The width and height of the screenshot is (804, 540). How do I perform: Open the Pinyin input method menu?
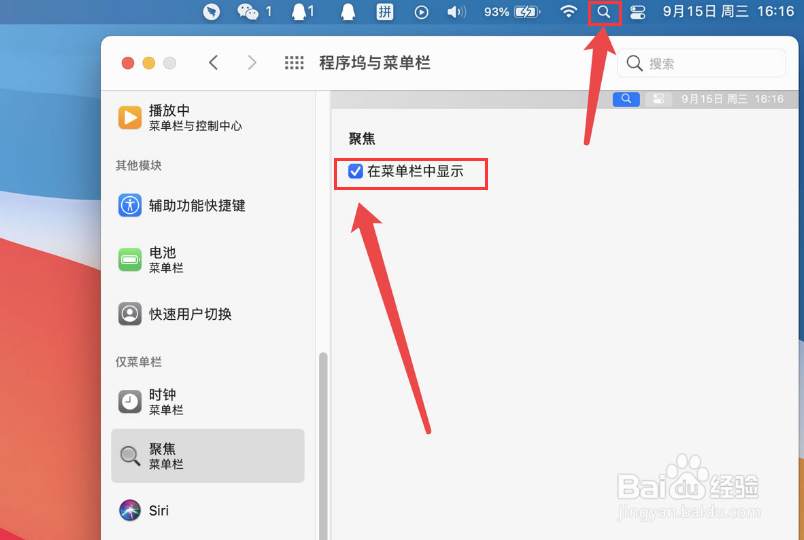coord(385,12)
